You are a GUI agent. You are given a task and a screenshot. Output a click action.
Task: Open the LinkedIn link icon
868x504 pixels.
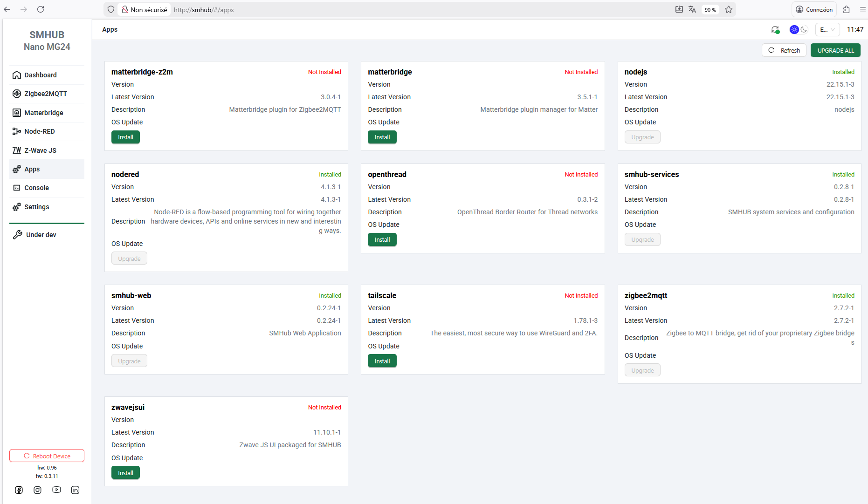[x=75, y=490]
